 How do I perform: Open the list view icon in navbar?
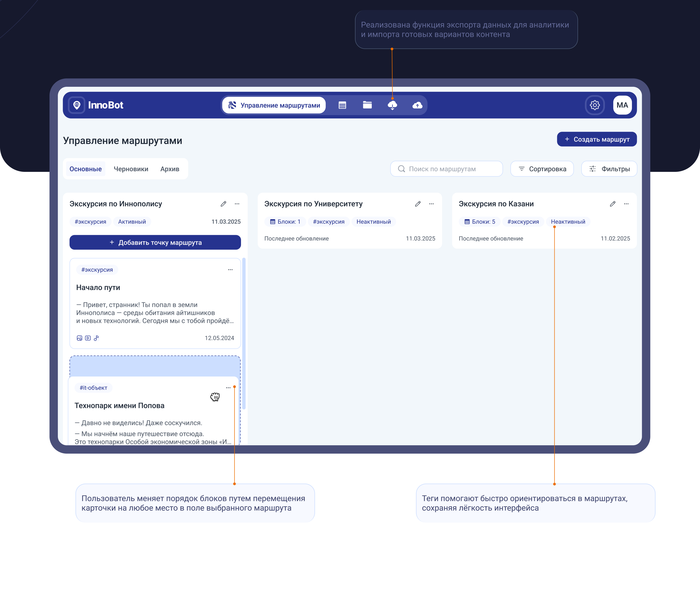(342, 105)
